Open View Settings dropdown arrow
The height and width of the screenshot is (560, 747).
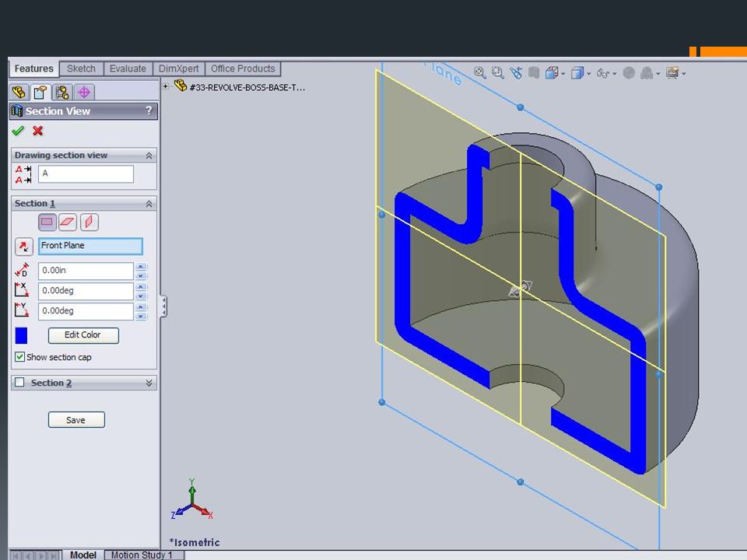(x=684, y=74)
